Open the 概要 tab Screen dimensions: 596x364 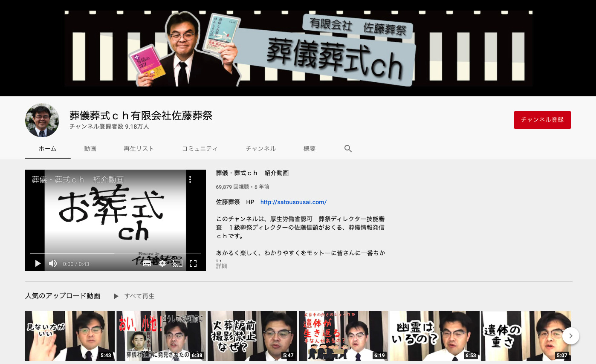[x=310, y=149]
